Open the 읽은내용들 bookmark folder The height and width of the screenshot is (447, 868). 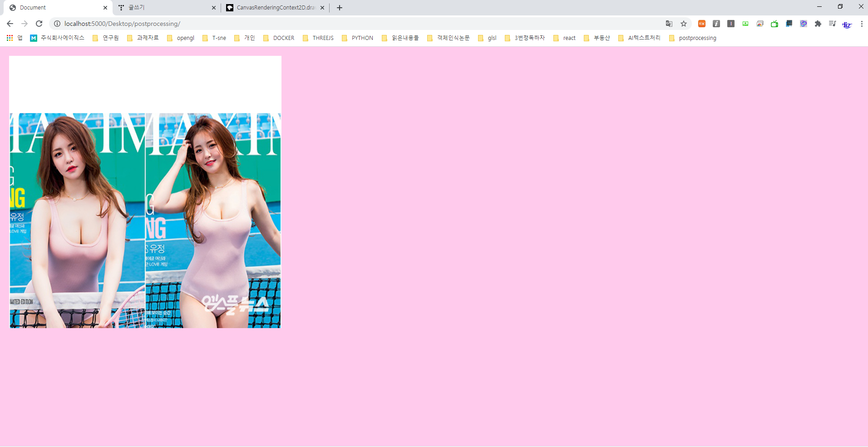point(400,38)
